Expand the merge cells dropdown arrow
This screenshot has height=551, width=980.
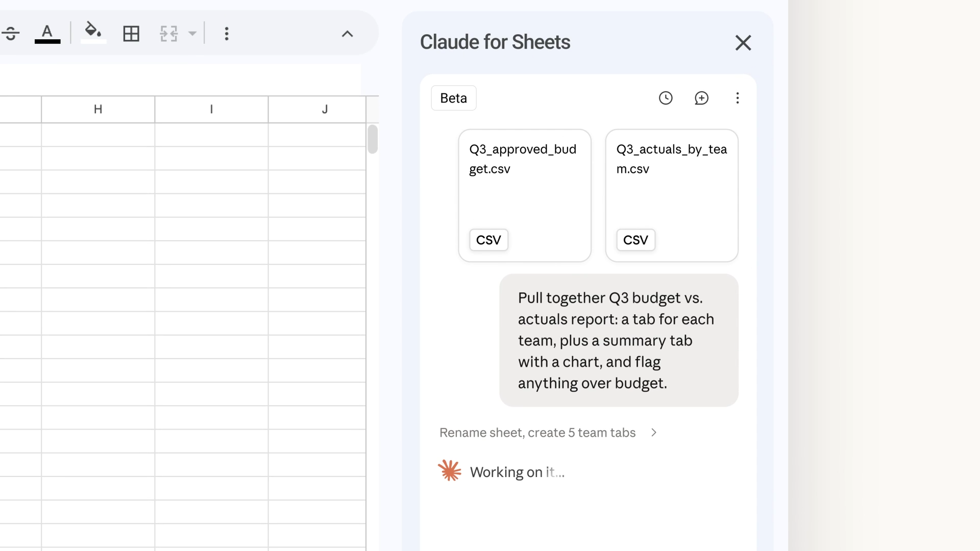click(192, 34)
